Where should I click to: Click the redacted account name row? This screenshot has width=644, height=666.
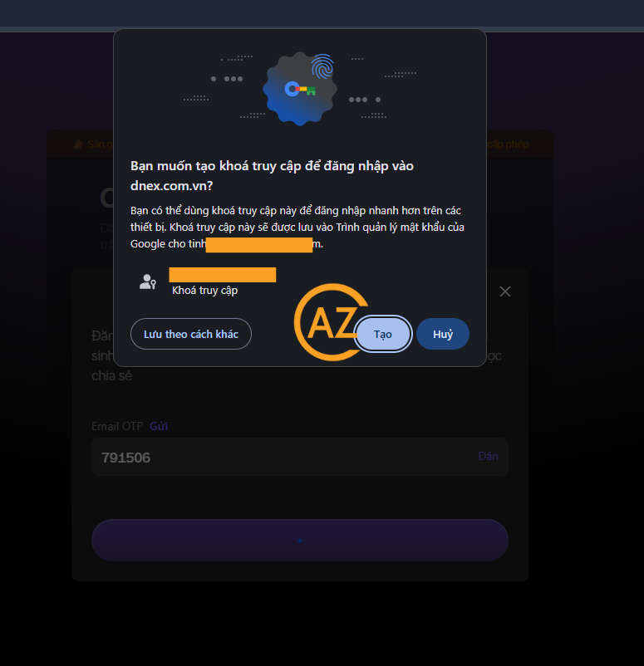click(223, 275)
